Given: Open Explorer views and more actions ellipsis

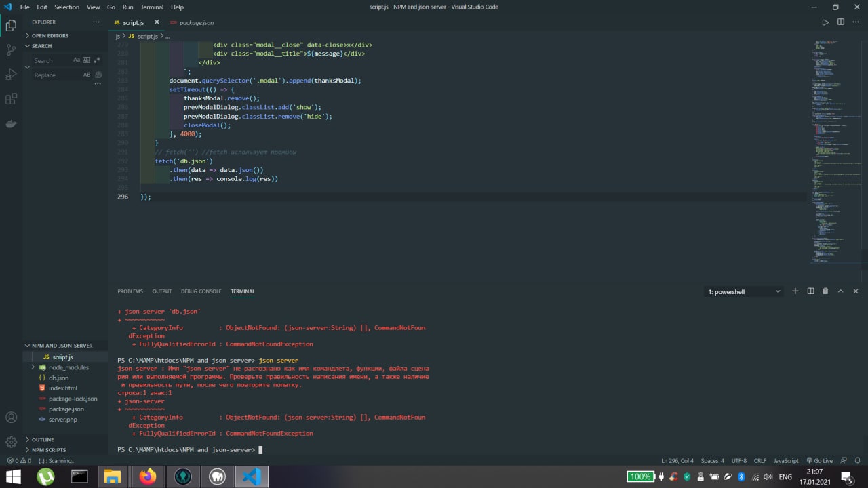Looking at the screenshot, I should point(96,22).
